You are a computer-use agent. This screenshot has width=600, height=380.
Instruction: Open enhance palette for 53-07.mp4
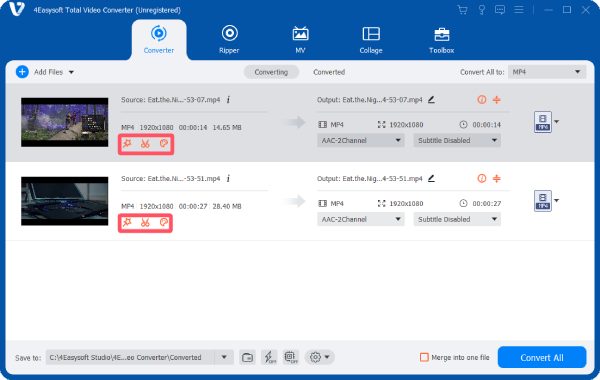tap(164, 144)
